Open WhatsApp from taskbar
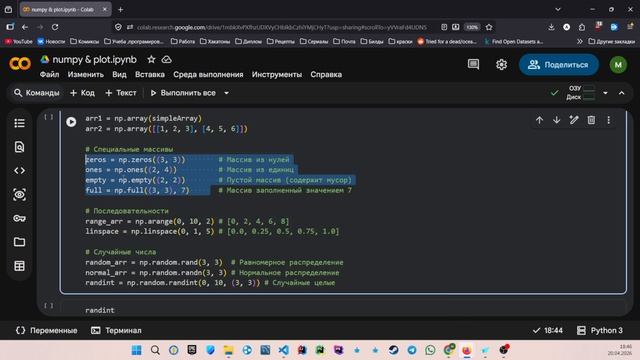640x360 pixels. pyautogui.click(x=430, y=350)
